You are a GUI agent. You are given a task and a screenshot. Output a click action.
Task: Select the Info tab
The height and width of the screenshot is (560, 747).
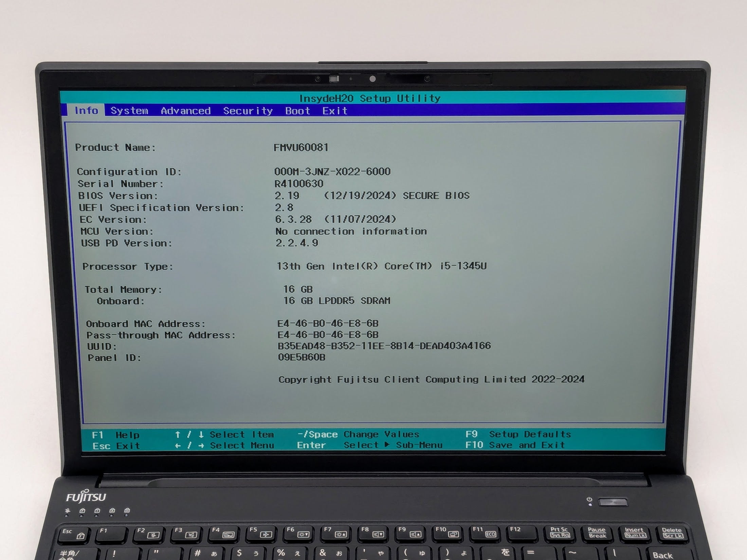pos(86,111)
